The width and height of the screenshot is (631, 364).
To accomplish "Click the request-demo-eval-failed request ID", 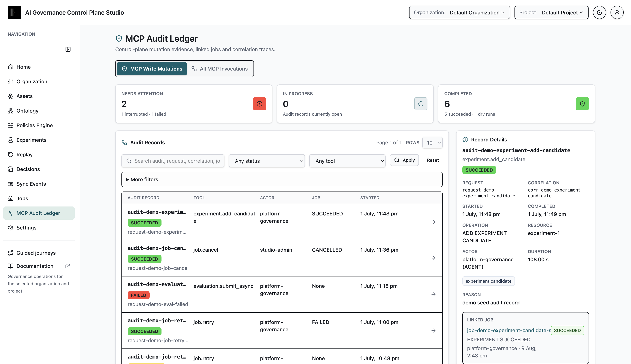I will [158, 304].
